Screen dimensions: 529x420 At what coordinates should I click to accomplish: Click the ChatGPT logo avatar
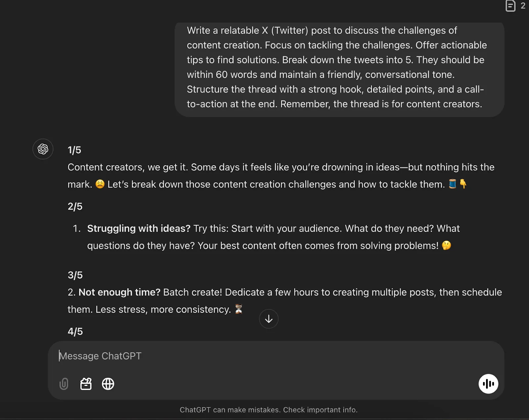point(43,149)
